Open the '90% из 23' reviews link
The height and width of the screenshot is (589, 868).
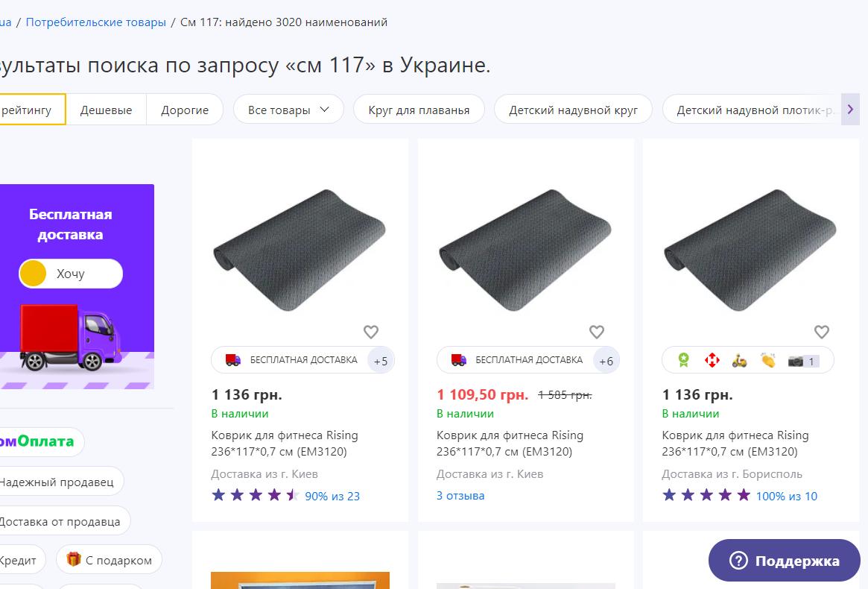tap(332, 496)
